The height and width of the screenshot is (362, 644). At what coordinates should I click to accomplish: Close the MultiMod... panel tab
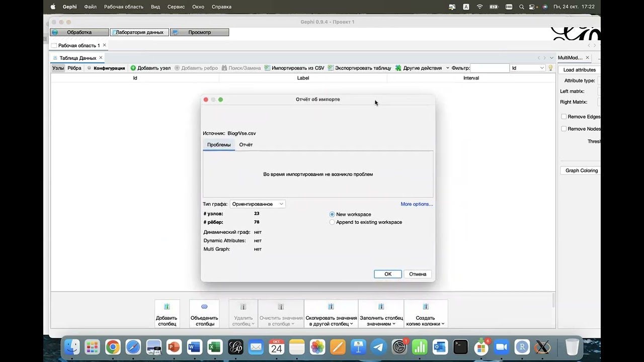pyautogui.click(x=587, y=58)
